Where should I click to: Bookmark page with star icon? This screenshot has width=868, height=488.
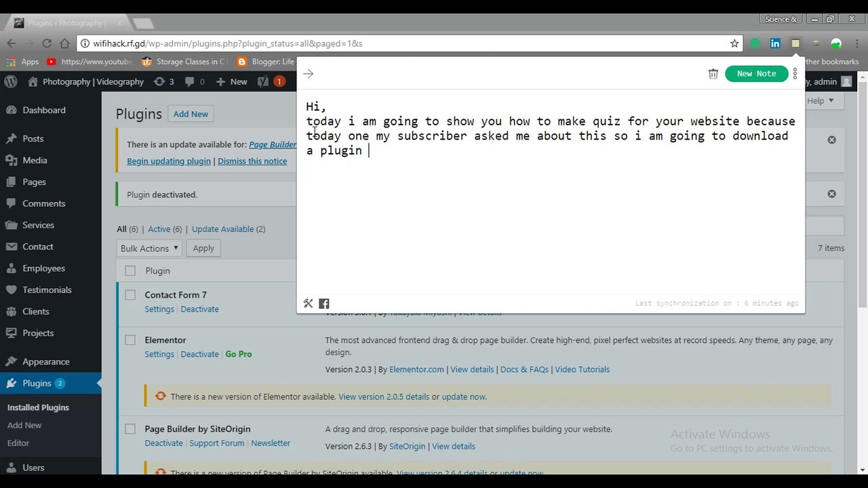tap(734, 43)
